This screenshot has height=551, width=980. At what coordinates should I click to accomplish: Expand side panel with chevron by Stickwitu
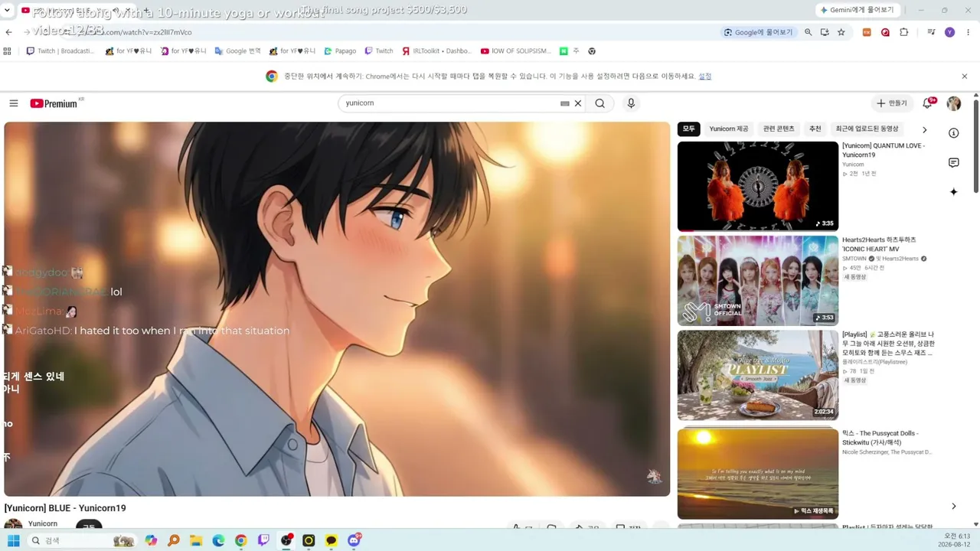954,506
